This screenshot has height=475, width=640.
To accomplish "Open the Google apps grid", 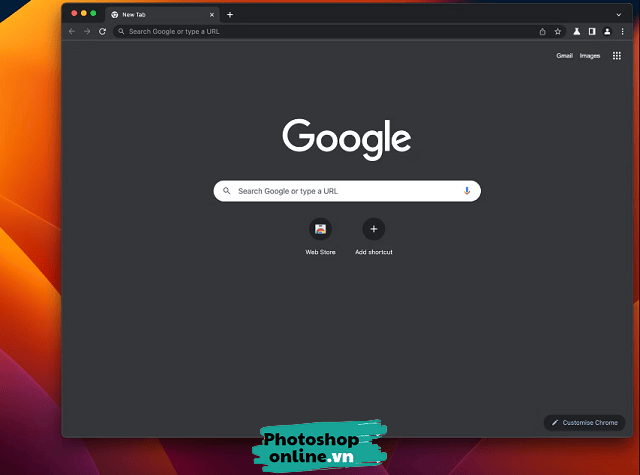I will pos(617,55).
